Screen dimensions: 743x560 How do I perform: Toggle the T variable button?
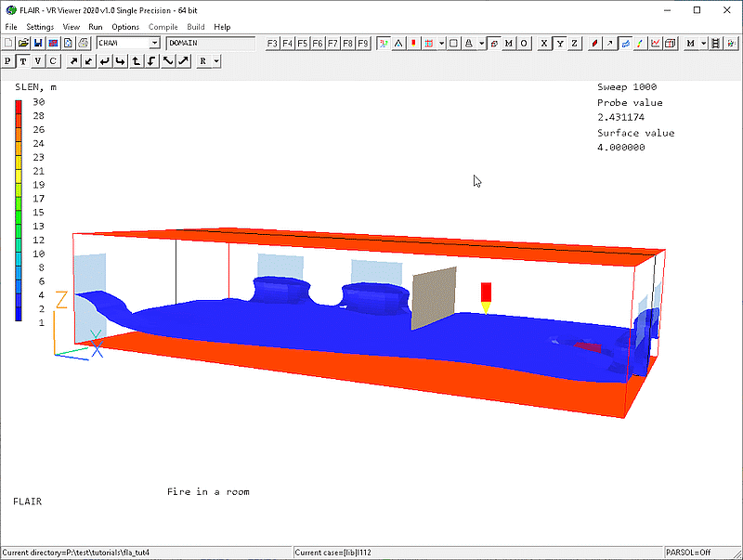(23, 61)
